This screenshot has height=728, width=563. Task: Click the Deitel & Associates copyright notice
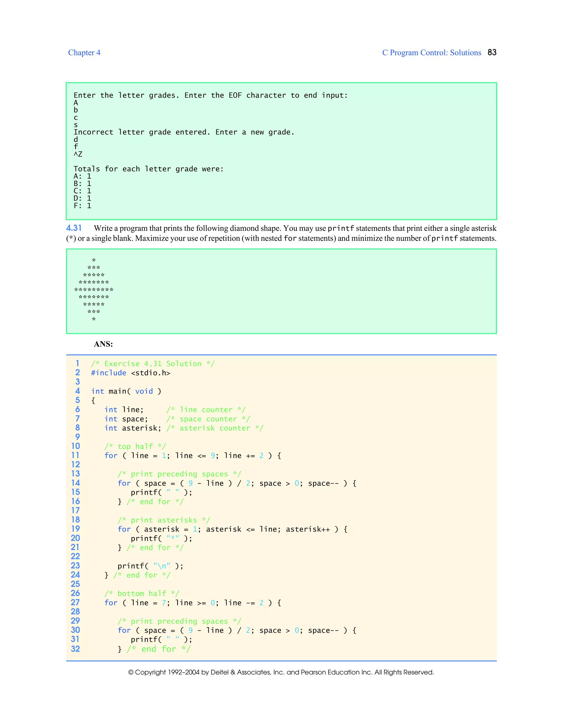(x=281, y=672)
